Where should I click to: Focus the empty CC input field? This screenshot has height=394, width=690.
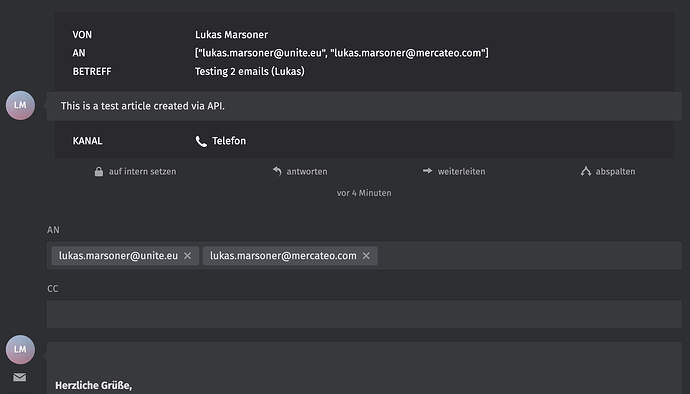pyautogui.click(x=364, y=314)
